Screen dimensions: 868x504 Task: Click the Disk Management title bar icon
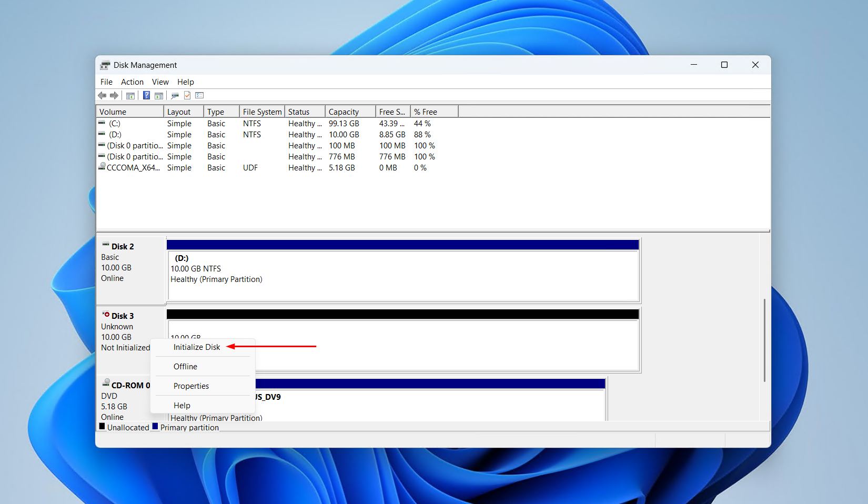[105, 65]
